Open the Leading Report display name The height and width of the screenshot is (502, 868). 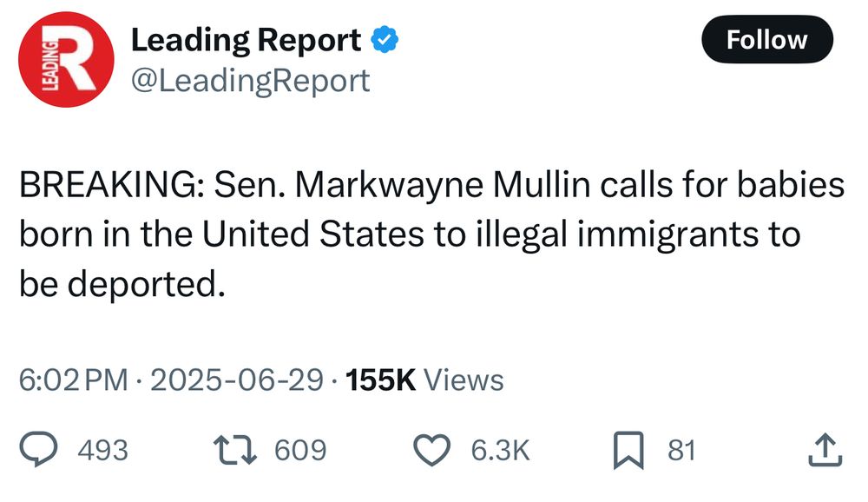(246, 40)
